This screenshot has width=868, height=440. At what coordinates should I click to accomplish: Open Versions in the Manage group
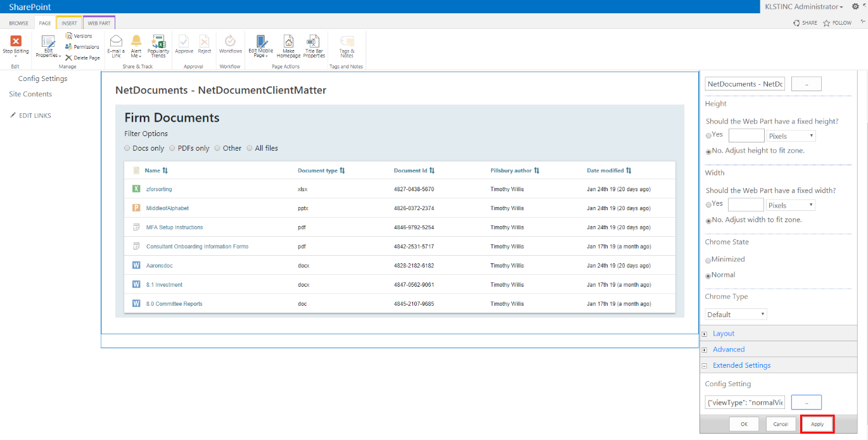tap(79, 36)
